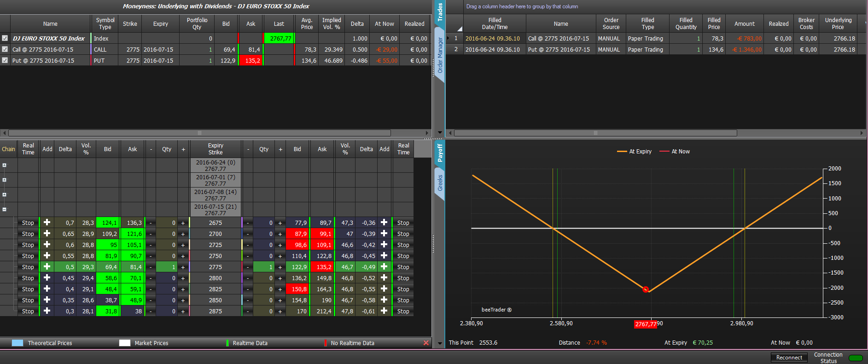868x364 pixels.
Task: Open the Order Manager tab
Action: coord(440,55)
